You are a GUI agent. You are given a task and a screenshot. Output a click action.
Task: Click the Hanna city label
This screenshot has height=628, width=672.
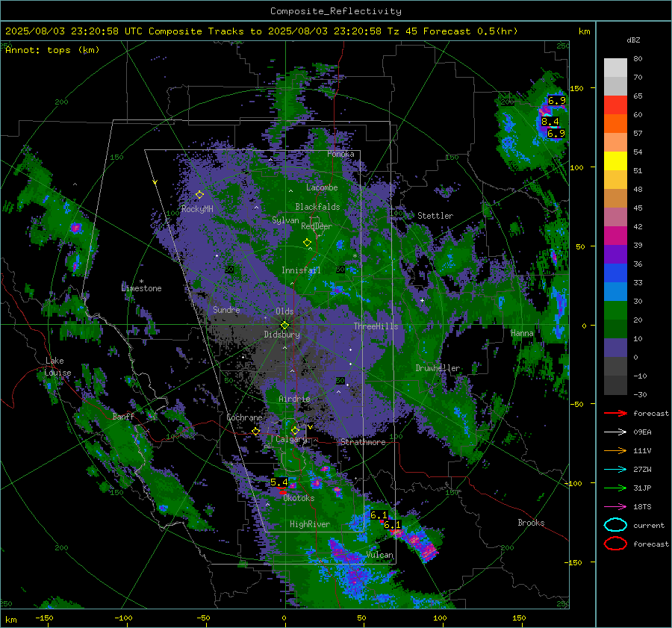tap(522, 333)
